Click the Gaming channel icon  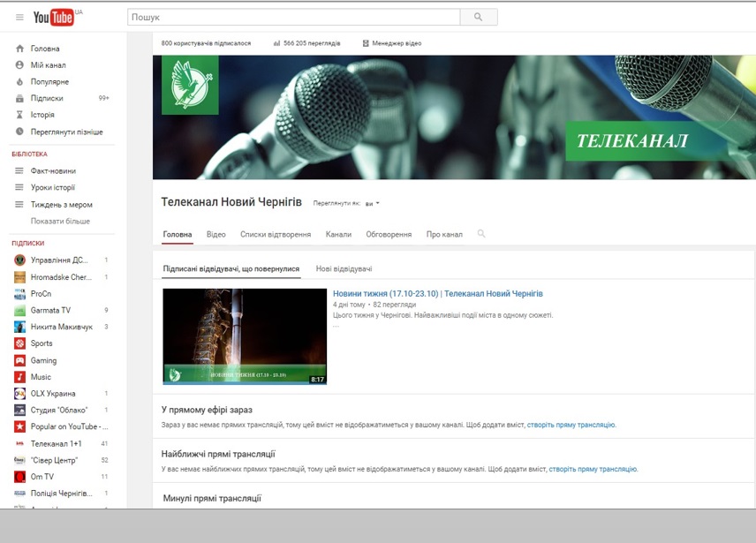click(x=19, y=360)
